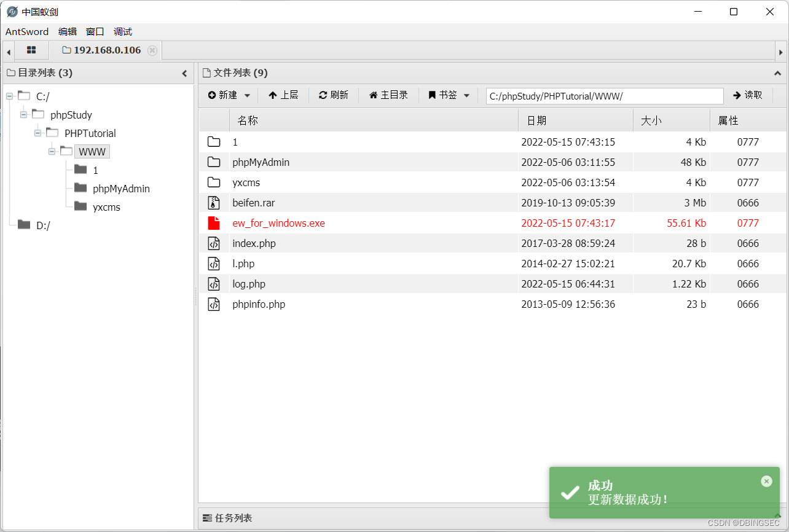Refresh the list with 刷新
Screen dimensions: 789x532
(333, 95)
